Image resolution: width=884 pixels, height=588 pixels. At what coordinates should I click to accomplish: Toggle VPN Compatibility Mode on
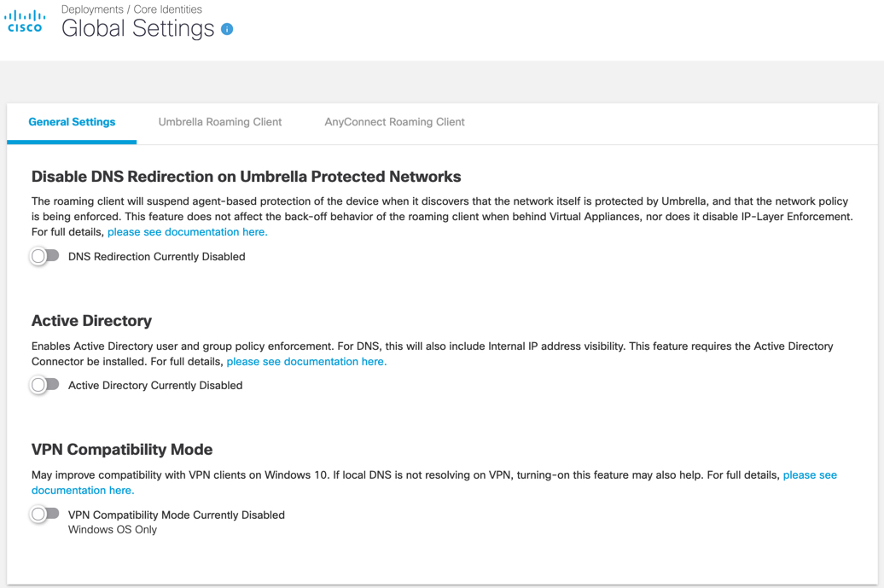(x=44, y=514)
